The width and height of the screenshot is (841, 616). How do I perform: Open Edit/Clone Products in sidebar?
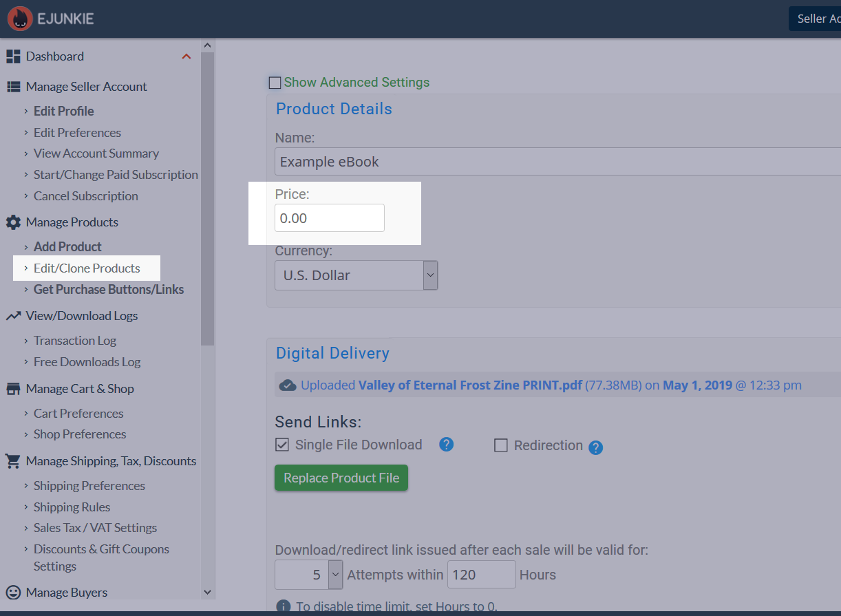point(87,268)
